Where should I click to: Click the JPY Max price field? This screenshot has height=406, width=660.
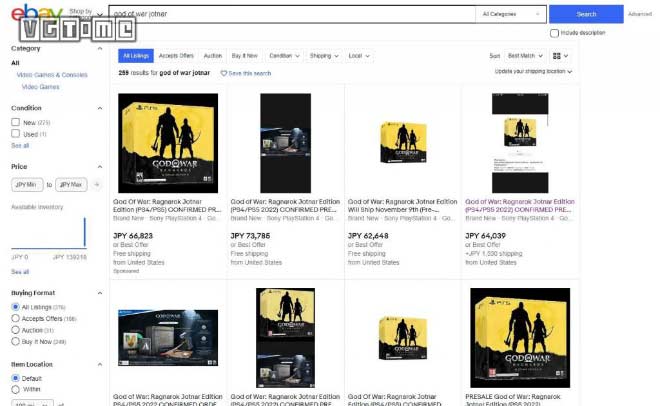[x=71, y=185]
